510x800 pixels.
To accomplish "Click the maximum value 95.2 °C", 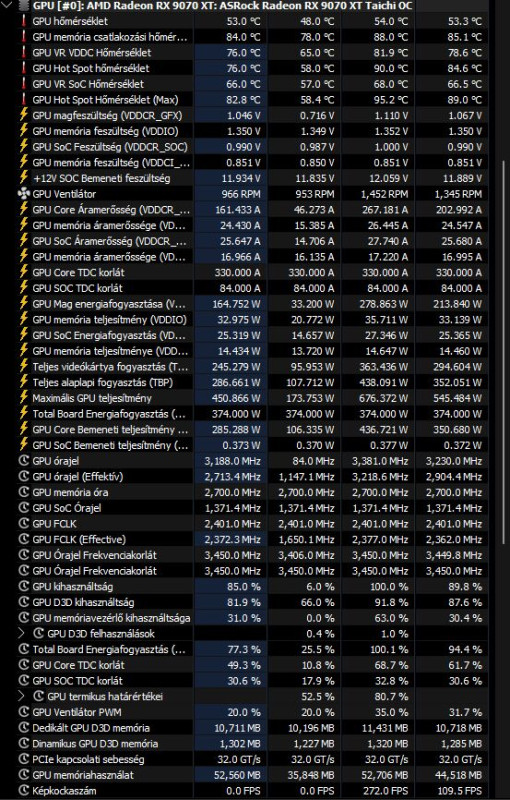I will tap(391, 100).
